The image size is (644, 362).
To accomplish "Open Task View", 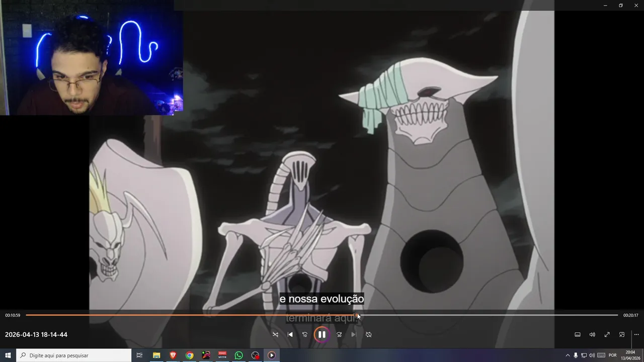I will pos(139,355).
